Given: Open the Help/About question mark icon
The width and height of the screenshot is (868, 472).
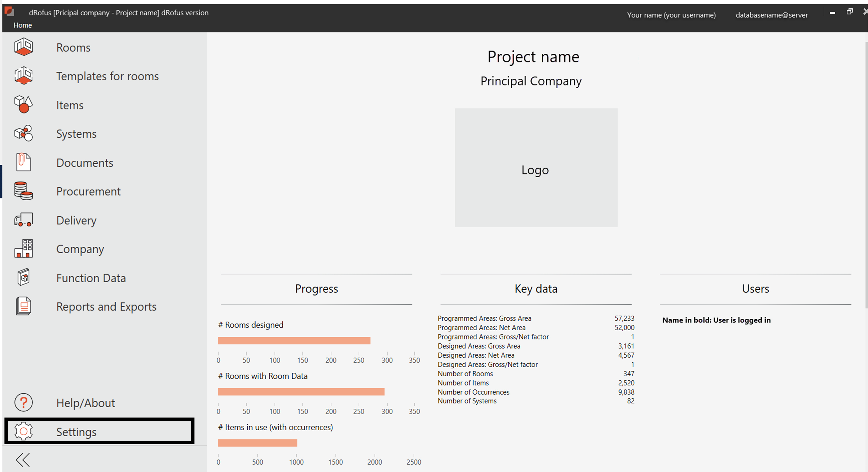Looking at the screenshot, I should [x=23, y=402].
